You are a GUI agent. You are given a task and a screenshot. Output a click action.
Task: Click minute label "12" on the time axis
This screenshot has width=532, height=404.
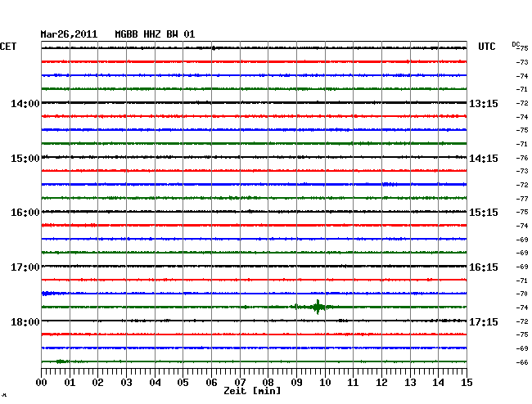[x=381, y=383]
